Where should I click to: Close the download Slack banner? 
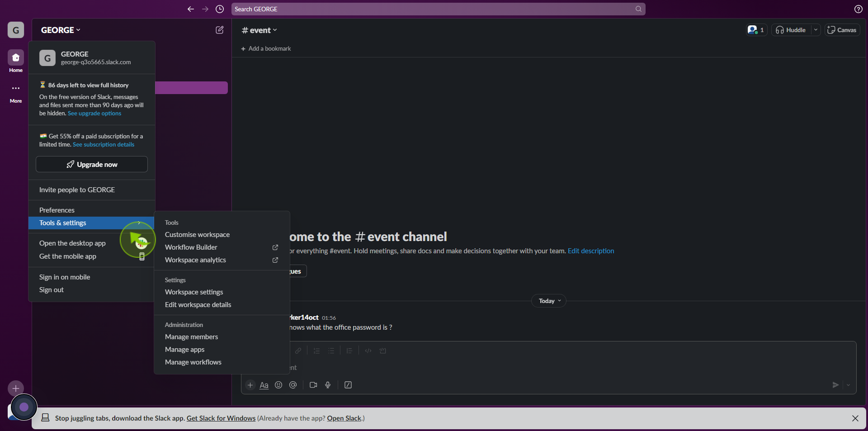click(x=855, y=418)
